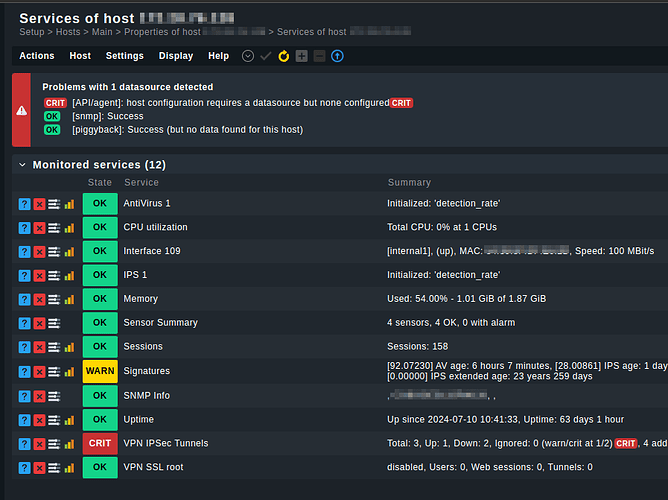668x500 pixels.
Task: Click the red X icon for VPN IPSec Tunnels
Action: (39, 444)
